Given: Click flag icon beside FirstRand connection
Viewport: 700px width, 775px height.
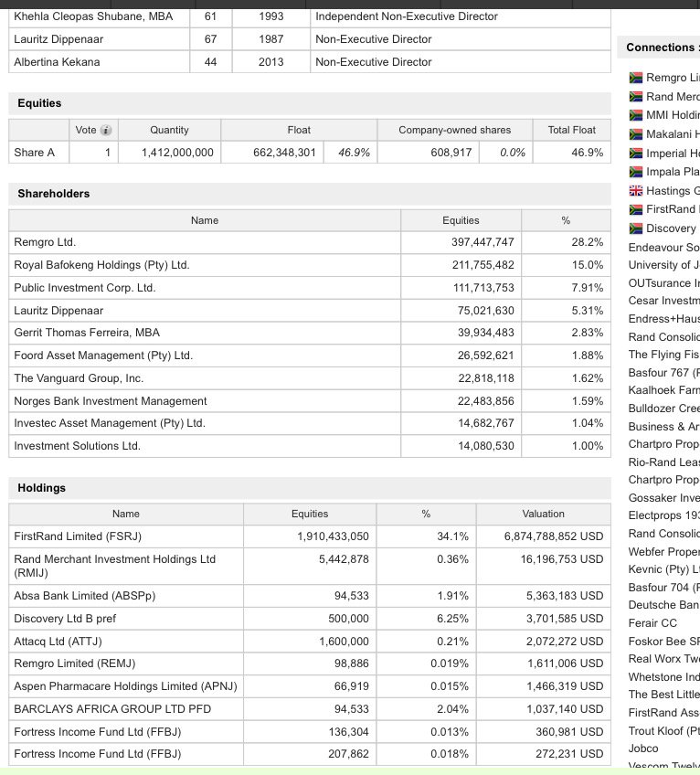Looking at the screenshot, I should click(x=635, y=209).
